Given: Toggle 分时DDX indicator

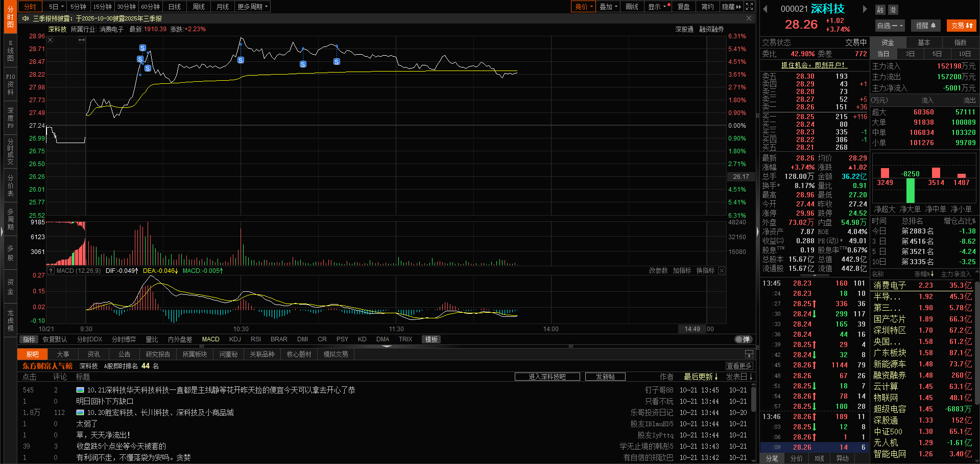Looking at the screenshot, I should tap(89, 339).
